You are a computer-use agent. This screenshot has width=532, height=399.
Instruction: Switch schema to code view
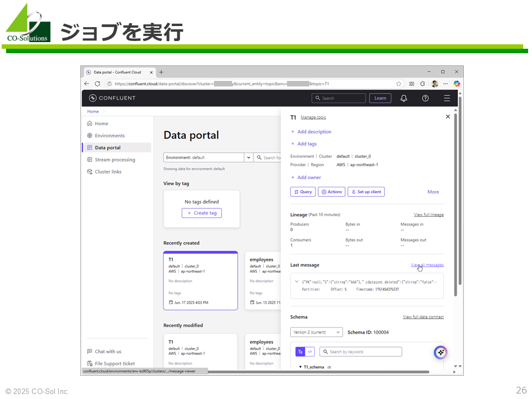click(310, 352)
